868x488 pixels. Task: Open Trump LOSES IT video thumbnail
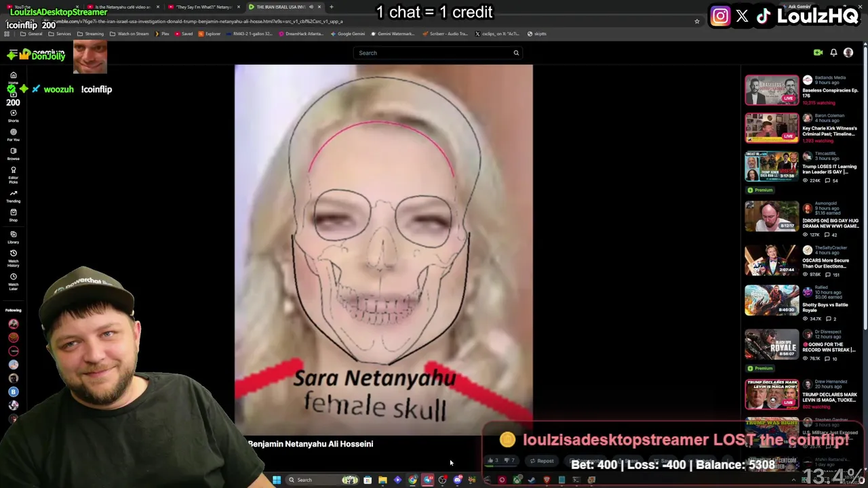[x=772, y=166]
